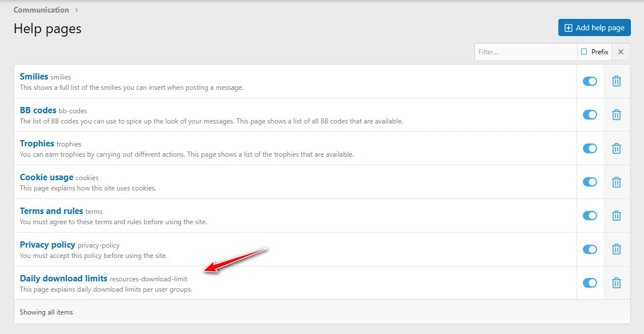
Task: Open the BB codes help page
Action: (38, 110)
